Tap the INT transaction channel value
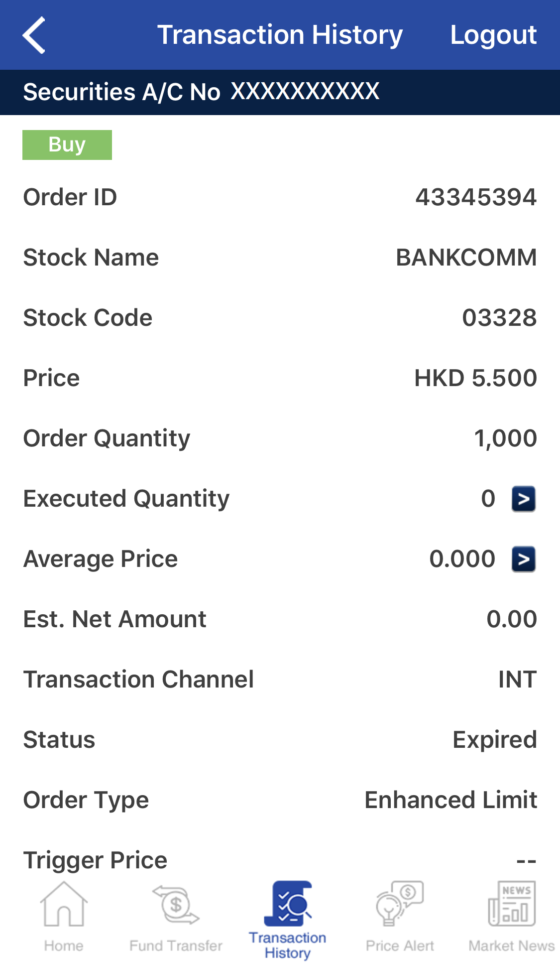This screenshot has height=965, width=560. pyautogui.click(x=517, y=680)
